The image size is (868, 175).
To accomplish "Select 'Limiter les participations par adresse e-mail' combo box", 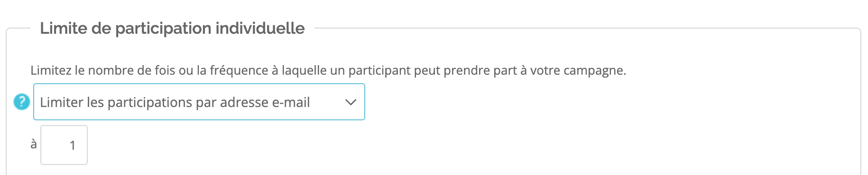I will click(x=199, y=102).
